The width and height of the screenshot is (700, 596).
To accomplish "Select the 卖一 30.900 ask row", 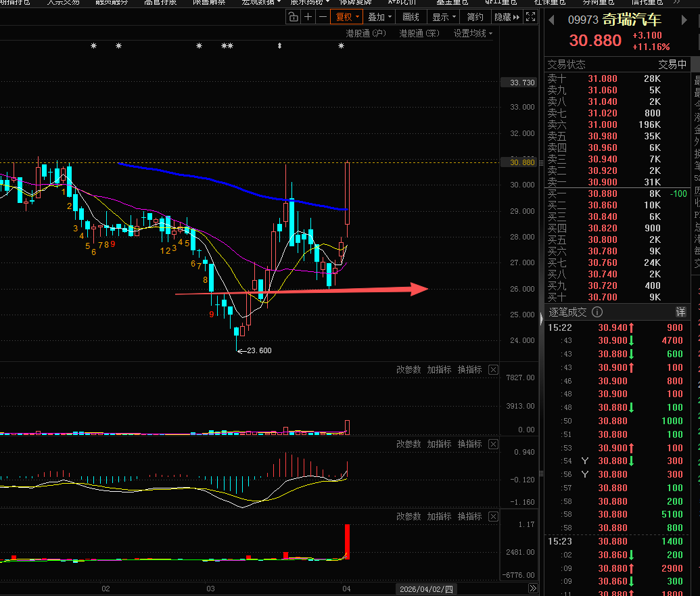I will 617,182.
